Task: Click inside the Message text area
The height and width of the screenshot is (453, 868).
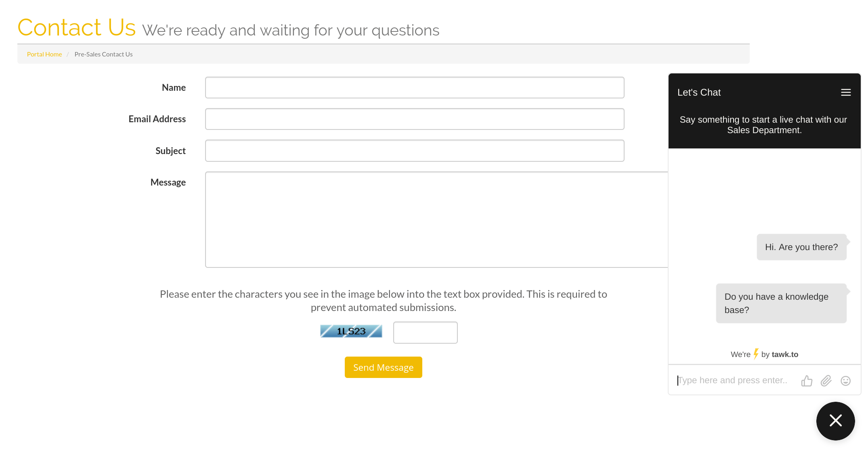Action: point(436,220)
